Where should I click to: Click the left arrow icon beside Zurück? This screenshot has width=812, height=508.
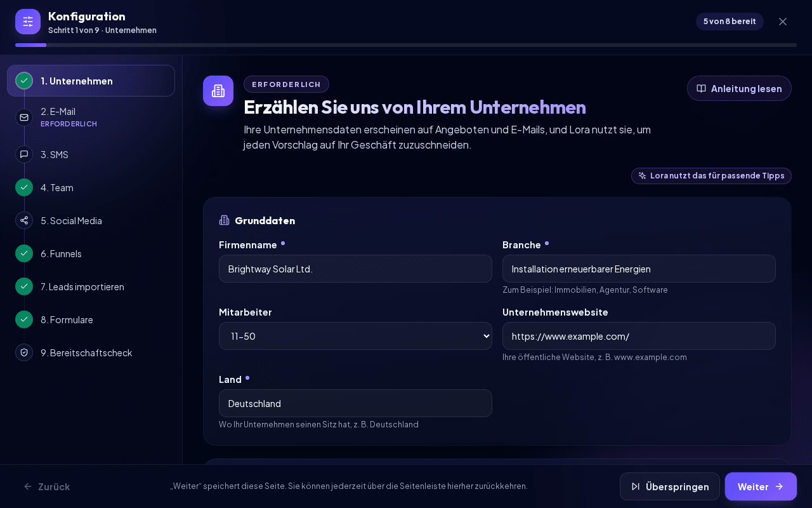pyautogui.click(x=28, y=486)
